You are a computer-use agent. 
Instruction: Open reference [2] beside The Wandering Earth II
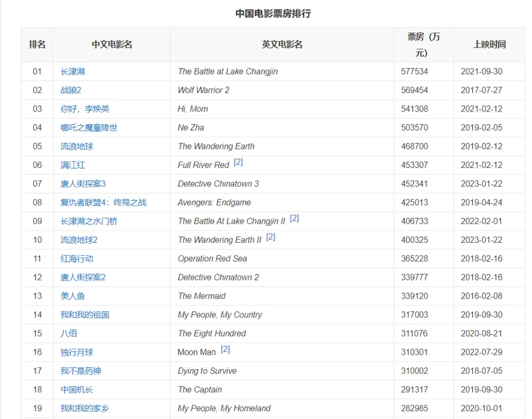coord(270,237)
